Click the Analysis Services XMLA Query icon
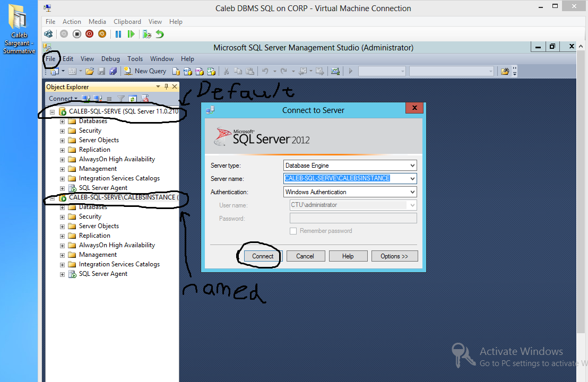This screenshot has width=588, height=382. tap(212, 71)
